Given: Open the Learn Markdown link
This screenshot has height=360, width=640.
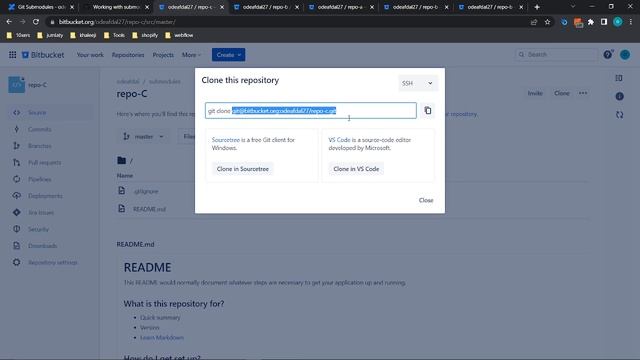Looking at the screenshot, I should (x=162, y=338).
